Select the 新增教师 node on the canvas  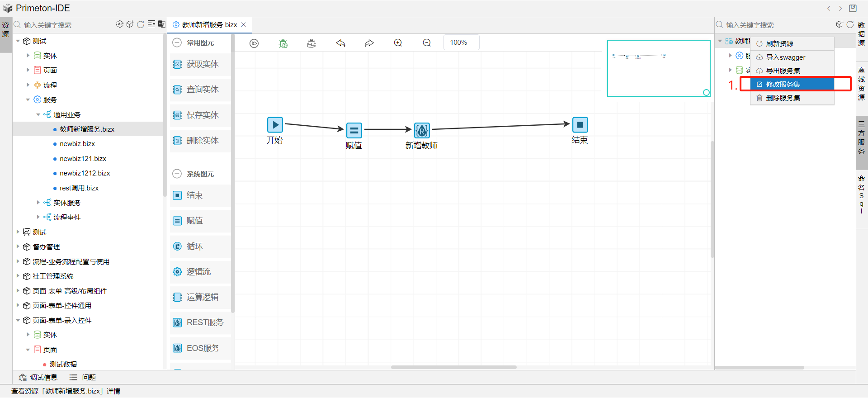pyautogui.click(x=422, y=131)
